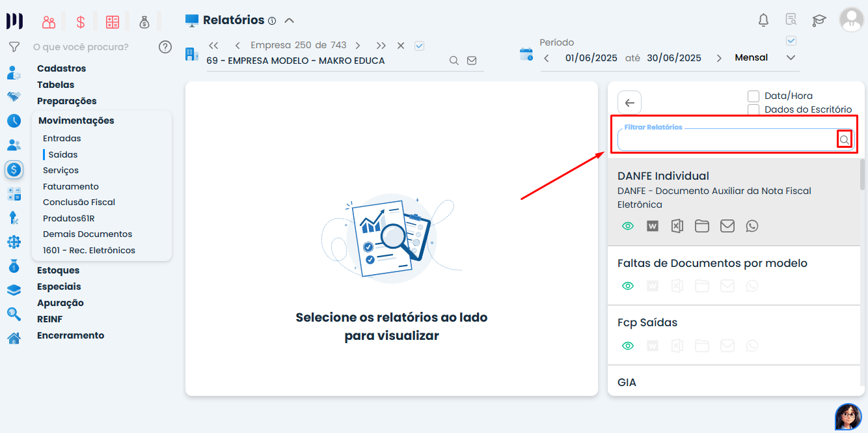This screenshot has height=433, width=868.
Task: Export DANFE Individual using the Excel icon
Action: tap(677, 226)
